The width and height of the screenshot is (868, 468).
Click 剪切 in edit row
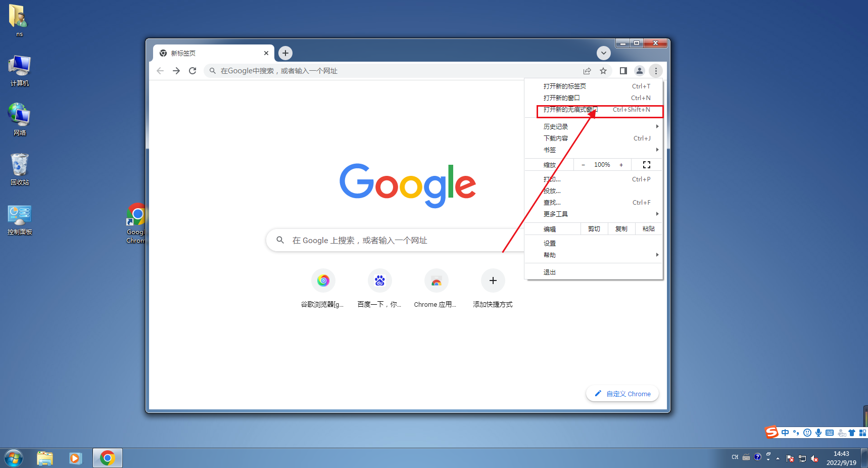pos(594,229)
